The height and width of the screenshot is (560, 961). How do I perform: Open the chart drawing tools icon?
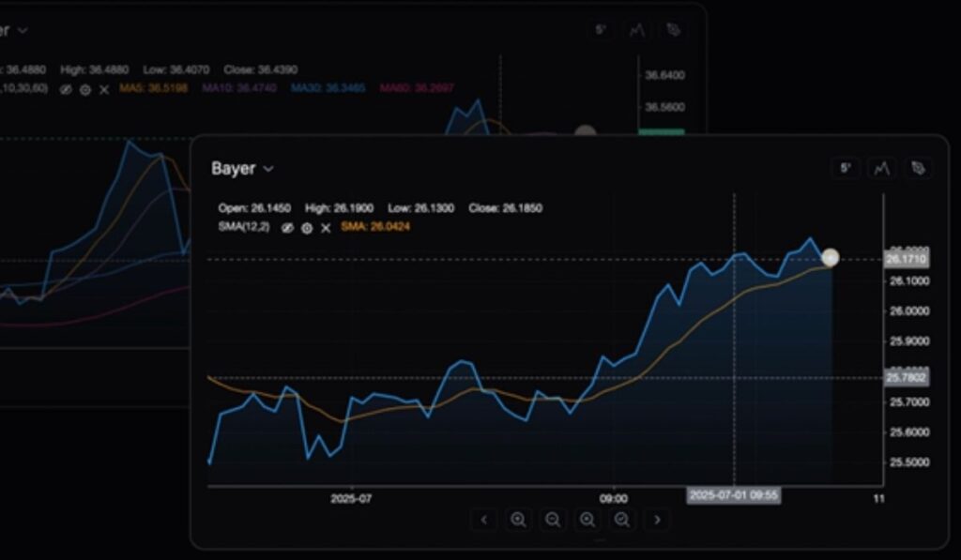[x=916, y=169]
